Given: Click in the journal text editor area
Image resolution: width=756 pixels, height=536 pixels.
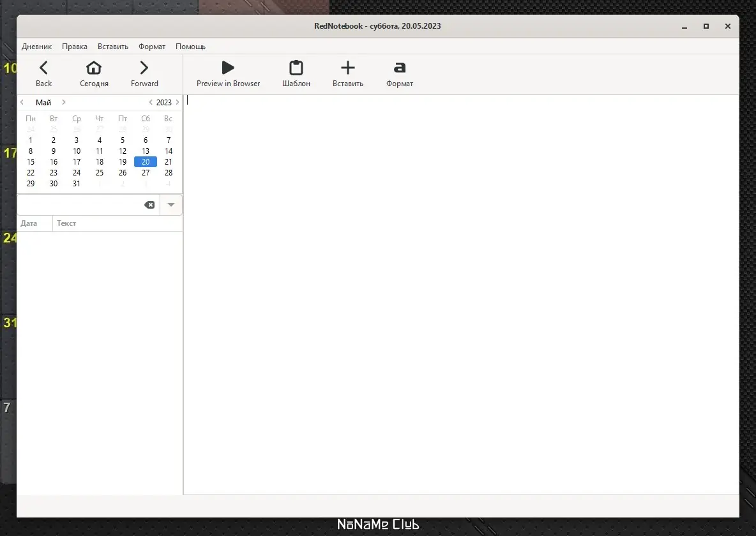Looking at the screenshot, I should pyautogui.click(x=461, y=295).
